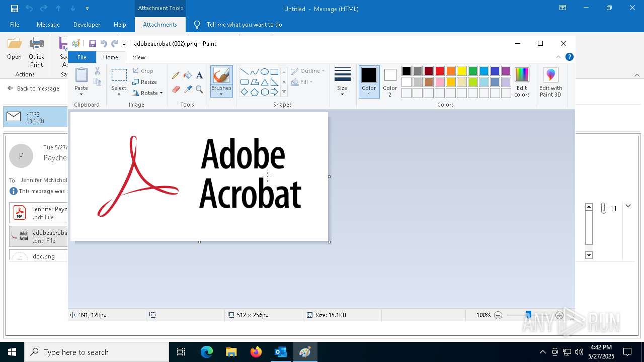Image resolution: width=644 pixels, height=362 pixels.
Task: Pick the green color swatch
Action: coord(473,71)
